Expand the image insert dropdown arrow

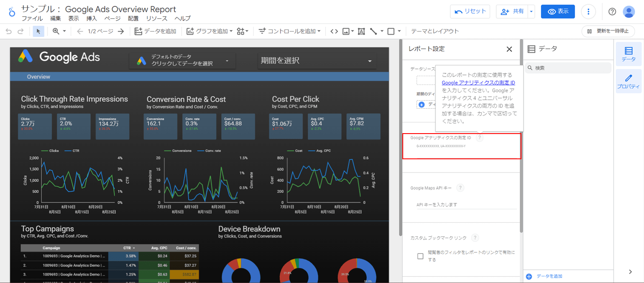[x=353, y=31]
